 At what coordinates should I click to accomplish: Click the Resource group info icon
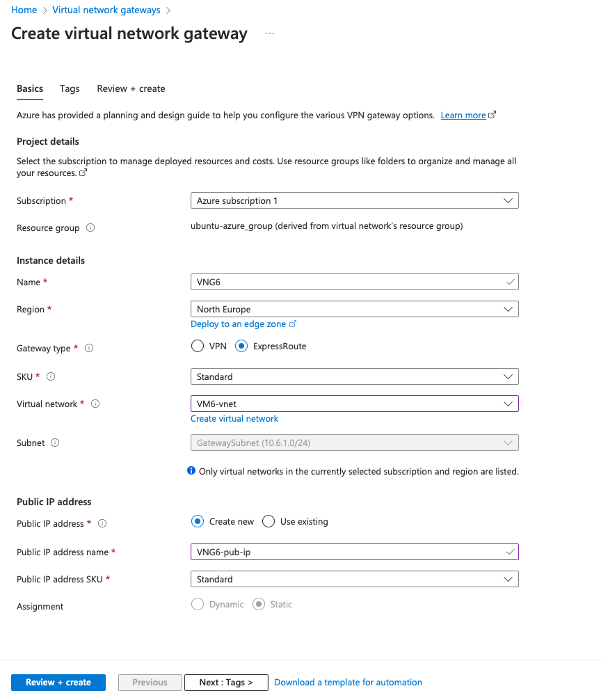[x=90, y=228]
